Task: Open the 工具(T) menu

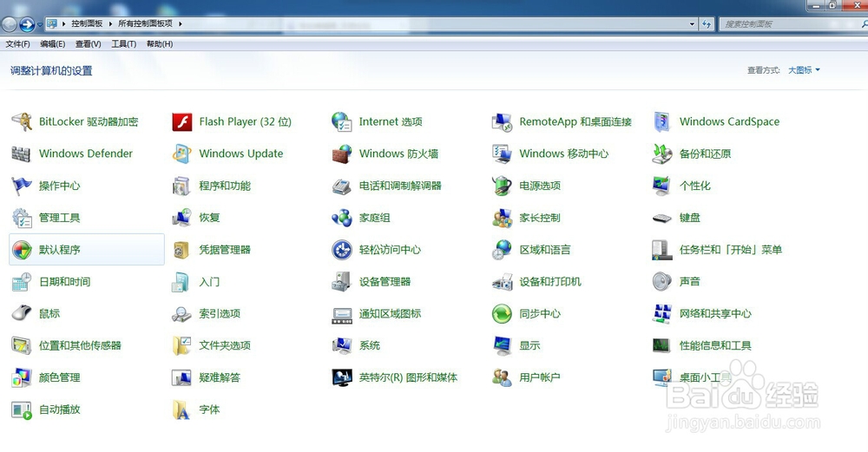Action: [x=123, y=44]
